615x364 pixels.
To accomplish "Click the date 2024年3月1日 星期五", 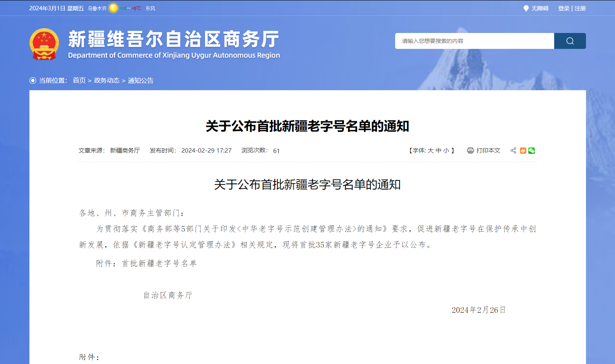I will [x=56, y=8].
